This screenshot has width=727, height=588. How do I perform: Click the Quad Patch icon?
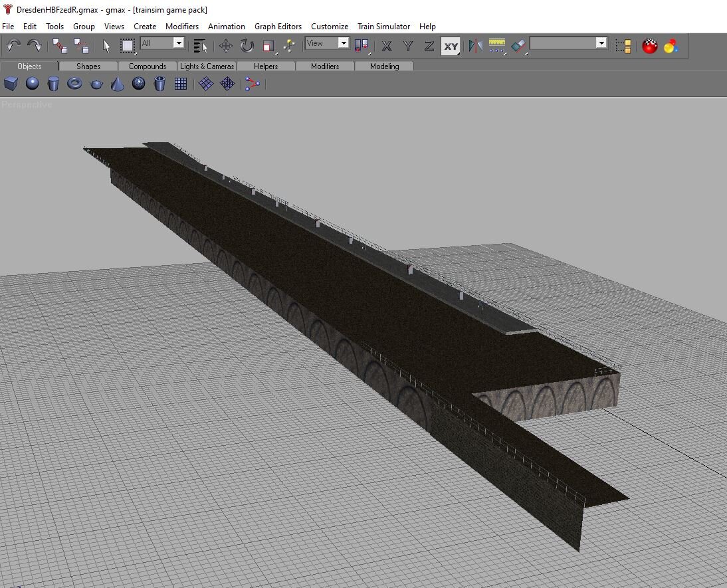click(206, 84)
